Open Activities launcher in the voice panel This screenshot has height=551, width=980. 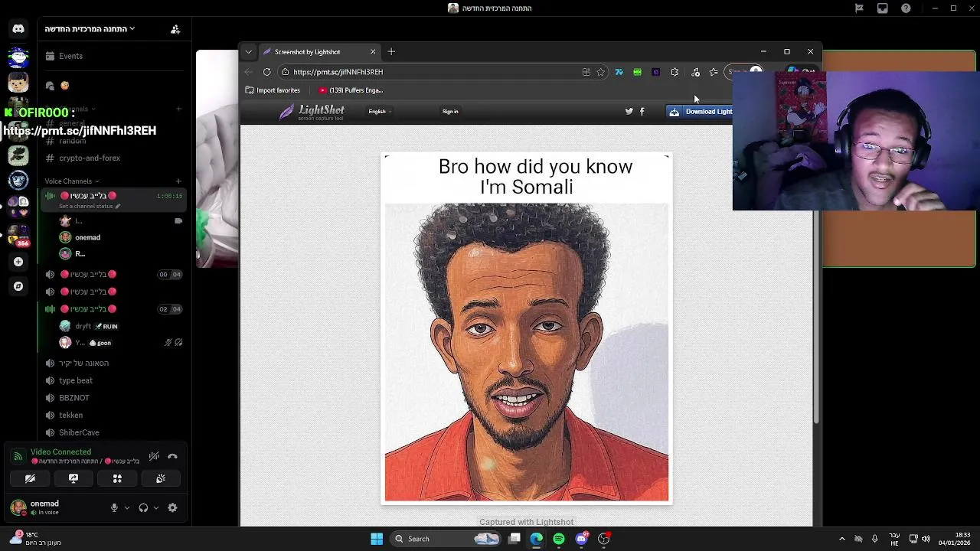point(117,478)
